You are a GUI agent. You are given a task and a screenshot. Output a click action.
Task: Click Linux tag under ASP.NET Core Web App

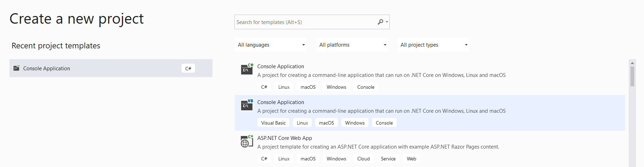(x=284, y=159)
